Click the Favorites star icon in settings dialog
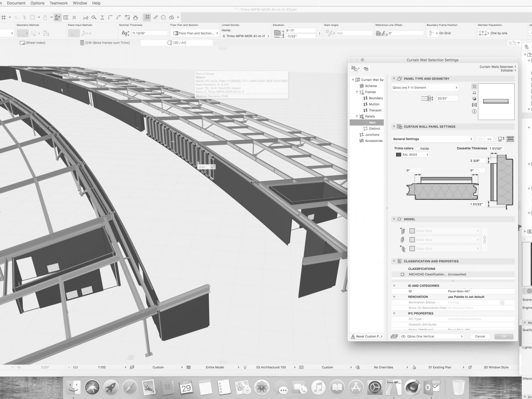 pos(355,68)
